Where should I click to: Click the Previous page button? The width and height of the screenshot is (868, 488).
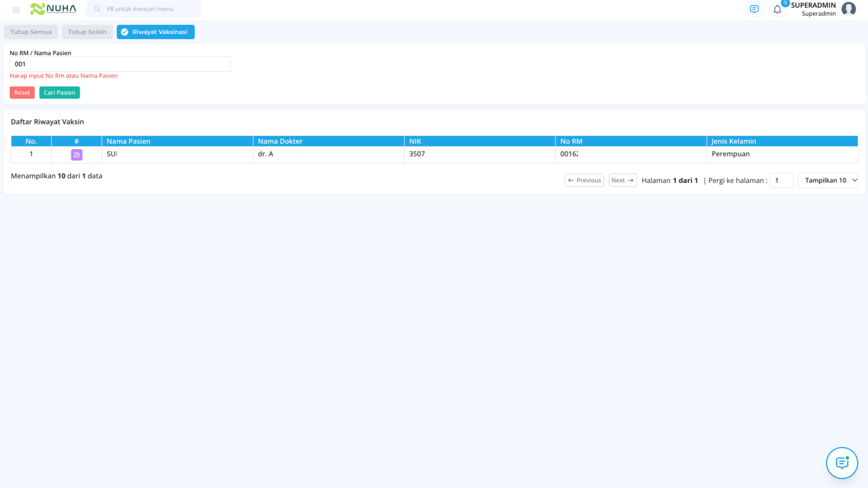tap(584, 181)
